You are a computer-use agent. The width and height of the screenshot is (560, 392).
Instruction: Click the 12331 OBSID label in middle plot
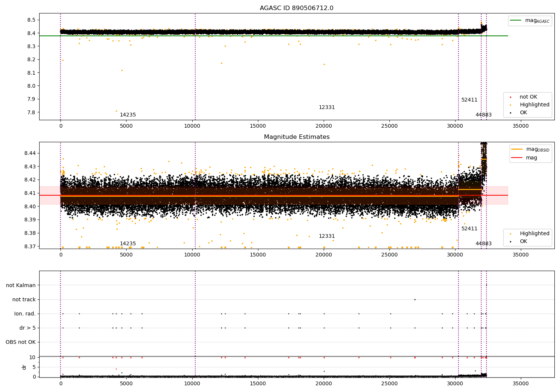coord(327,236)
